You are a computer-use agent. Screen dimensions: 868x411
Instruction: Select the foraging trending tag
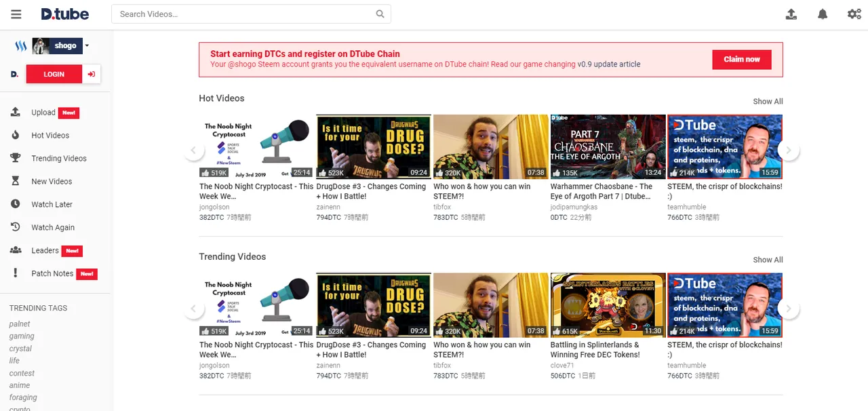tap(23, 398)
